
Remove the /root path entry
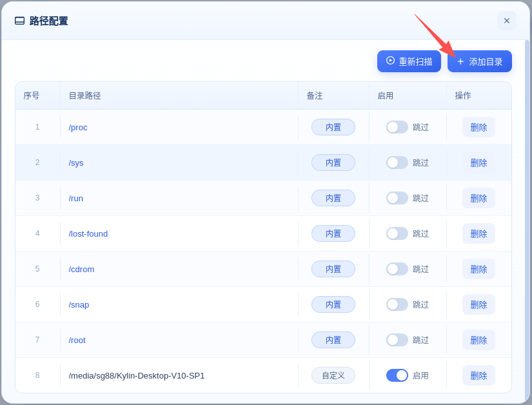[478, 340]
